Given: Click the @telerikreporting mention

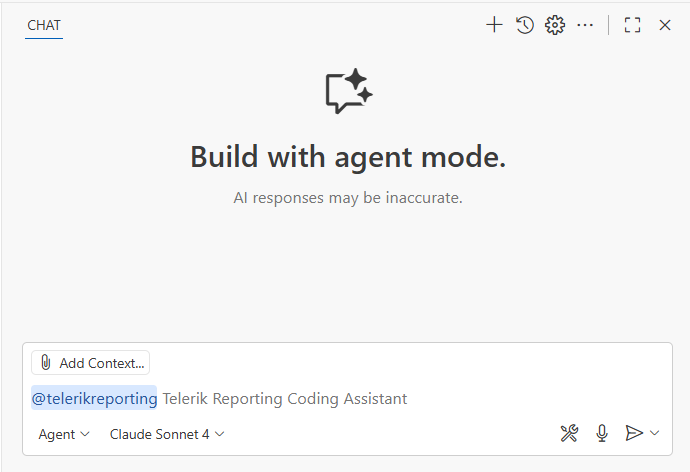Looking at the screenshot, I should pos(94,398).
